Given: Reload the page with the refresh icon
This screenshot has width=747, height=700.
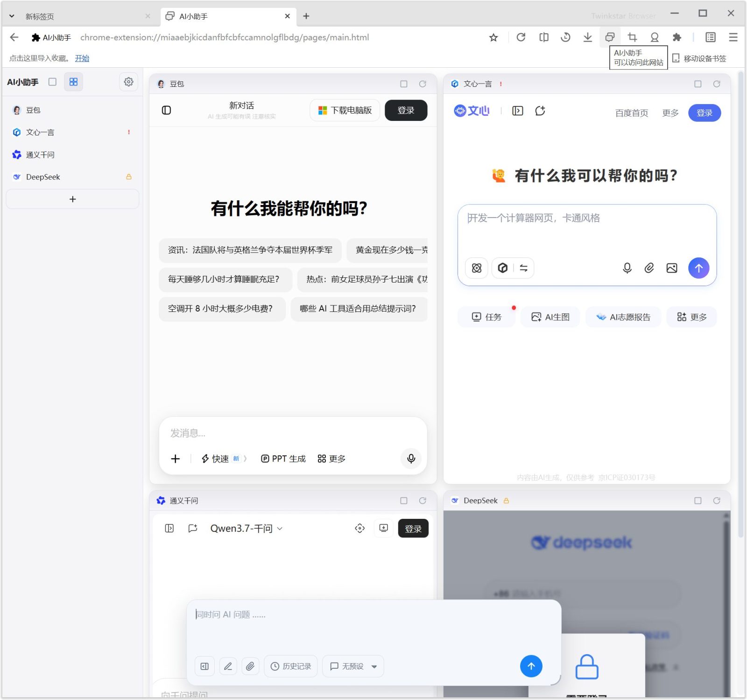Looking at the screenshot, I should click(521, 37).
